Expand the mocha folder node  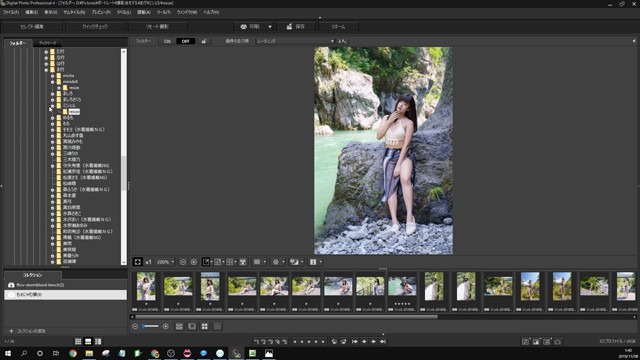tap(52, 76)
